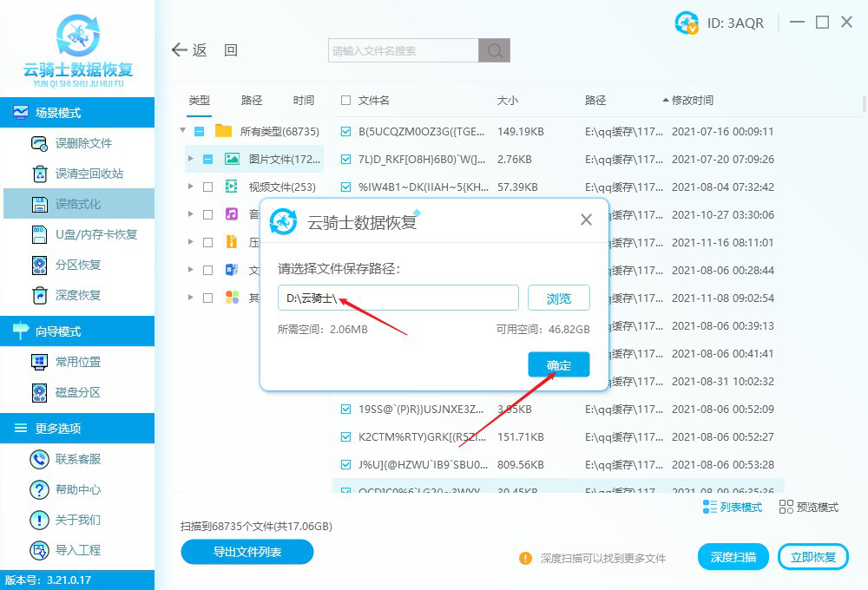This screenshot has width=868, height=590.
Task: Switch to the 类型 tab
Action: [200, 100]
